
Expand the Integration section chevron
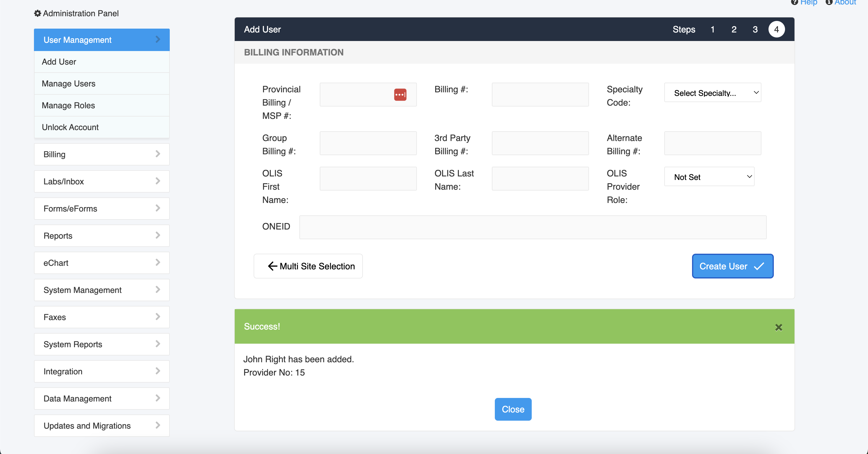tap(158, 371)
